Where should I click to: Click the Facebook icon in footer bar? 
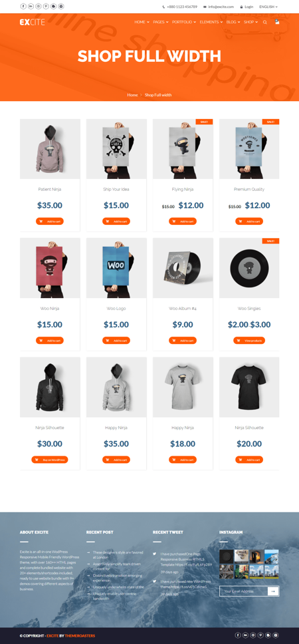(x=238, y=635)
